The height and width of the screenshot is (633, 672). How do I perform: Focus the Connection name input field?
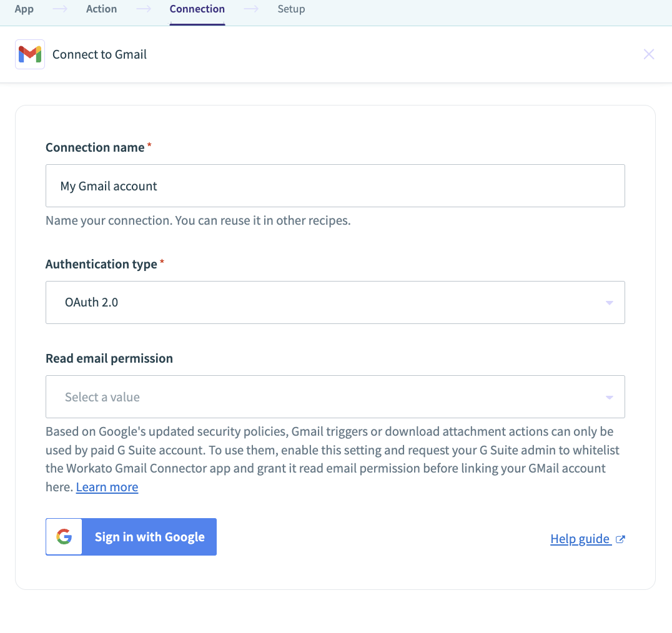335,186
